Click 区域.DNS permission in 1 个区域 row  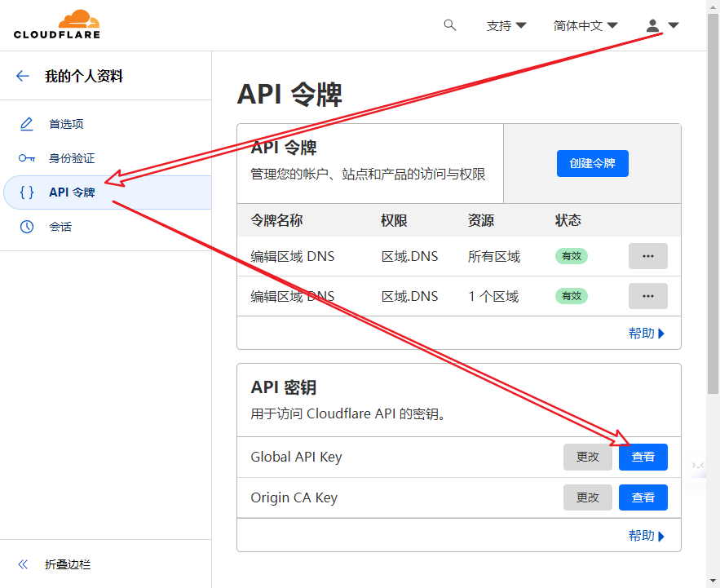(x=409, y=296)
